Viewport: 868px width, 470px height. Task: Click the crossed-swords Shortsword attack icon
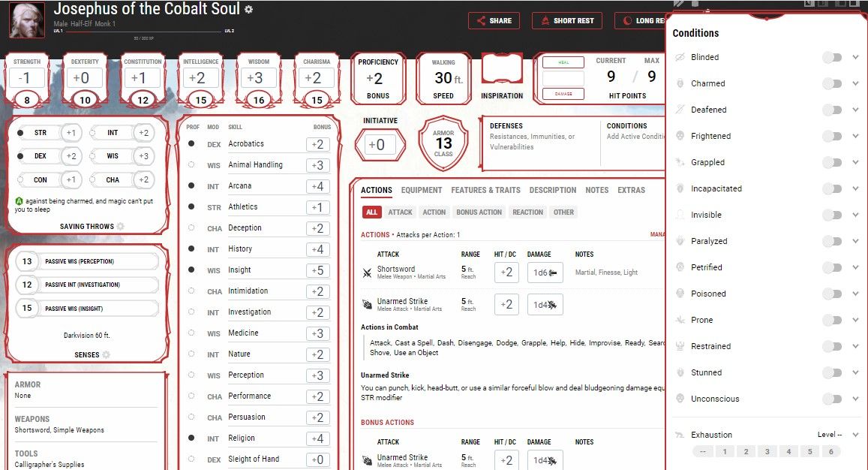point(367,273)
